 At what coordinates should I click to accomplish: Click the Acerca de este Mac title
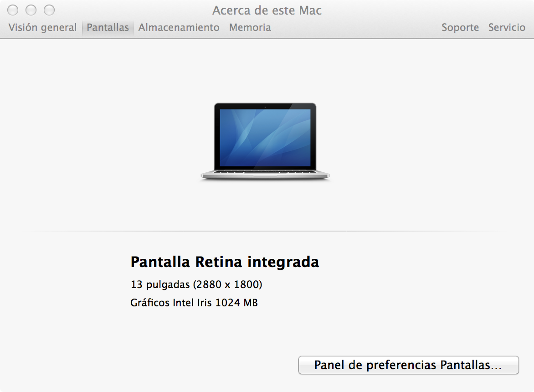tap(267, 10)
